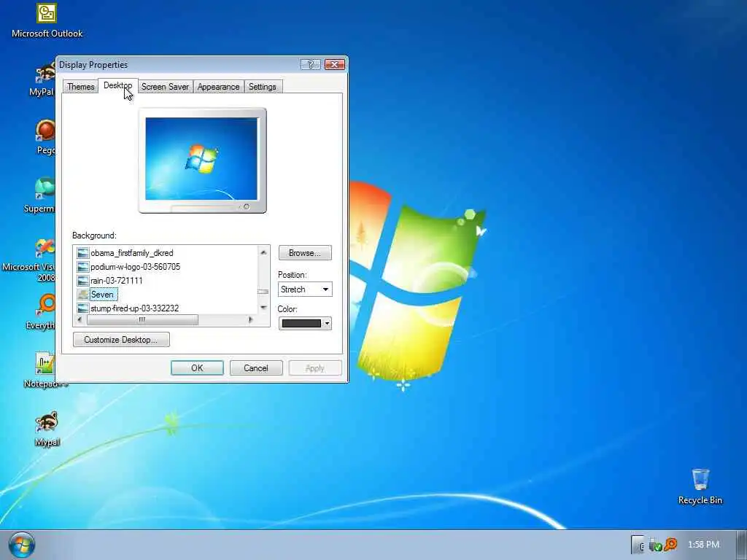Click the 1:58 PM taskbar clock
The image size is (747, 560).
(703, 544)
